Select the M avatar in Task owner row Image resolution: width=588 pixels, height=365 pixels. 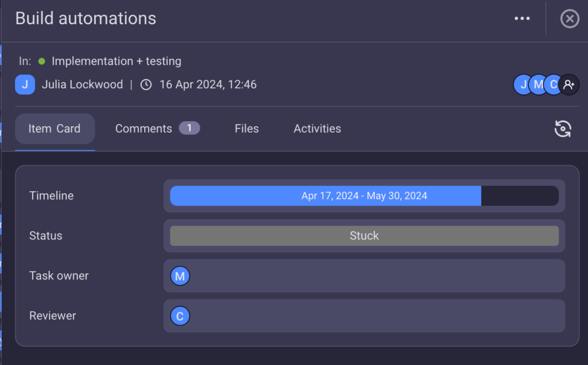[x=180, y=276]
